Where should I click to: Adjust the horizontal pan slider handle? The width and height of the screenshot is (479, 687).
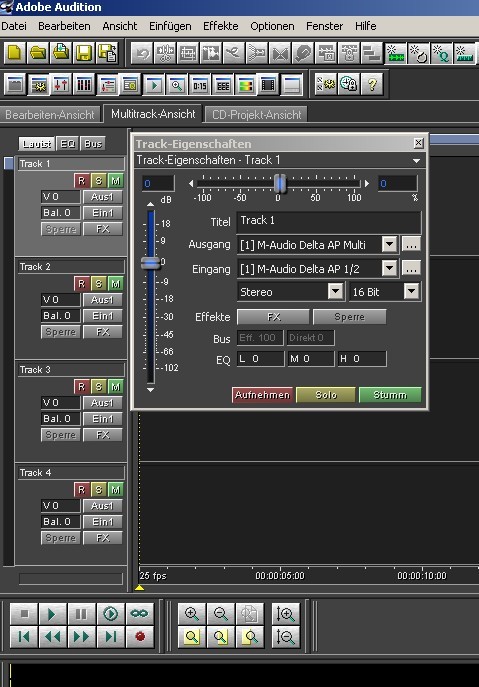280,183
